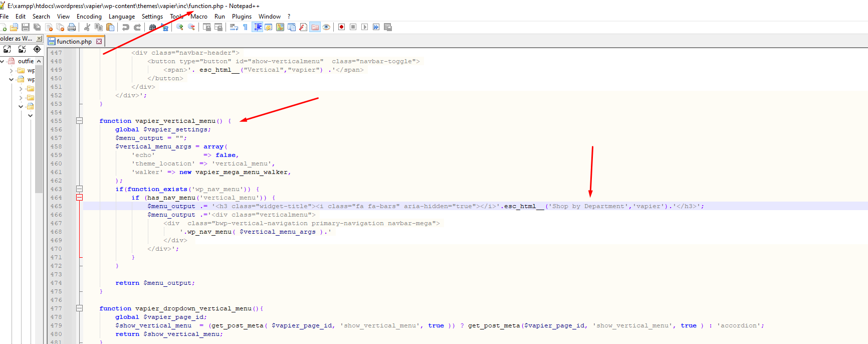Viewport: 868px width, 344px height.
Task: Open the Document List panel
Action: tap(292, 27)
